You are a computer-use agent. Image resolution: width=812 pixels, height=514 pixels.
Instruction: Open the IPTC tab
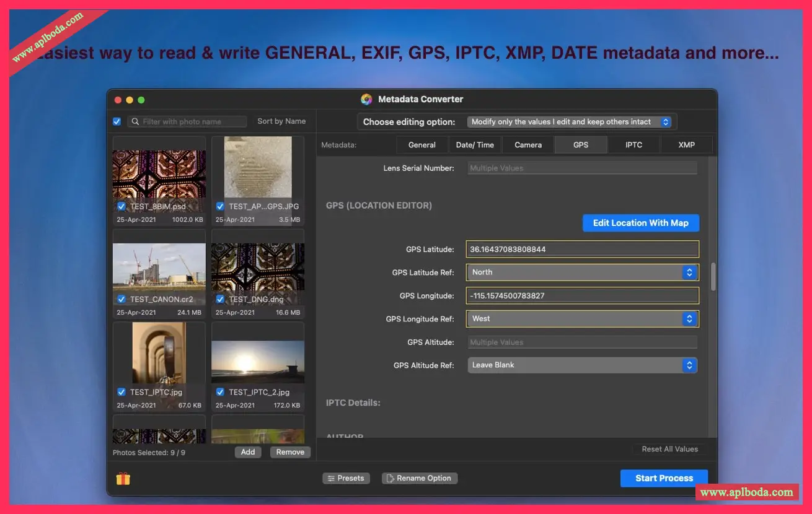[x=633, y=145]
